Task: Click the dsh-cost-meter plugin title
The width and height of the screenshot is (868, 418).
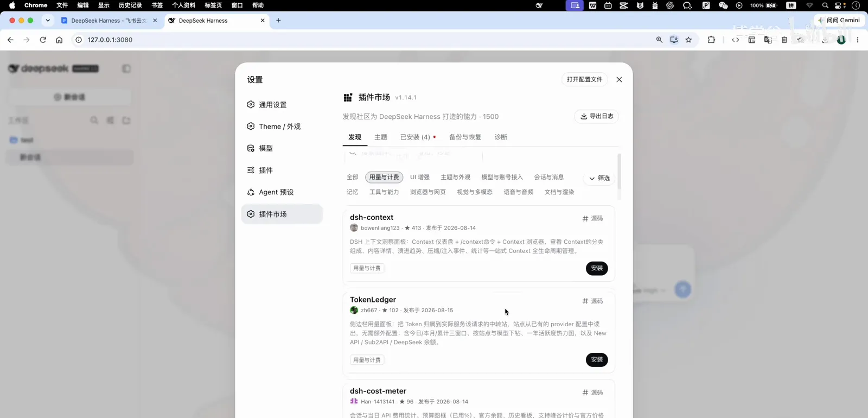Action: pos(378,391)
